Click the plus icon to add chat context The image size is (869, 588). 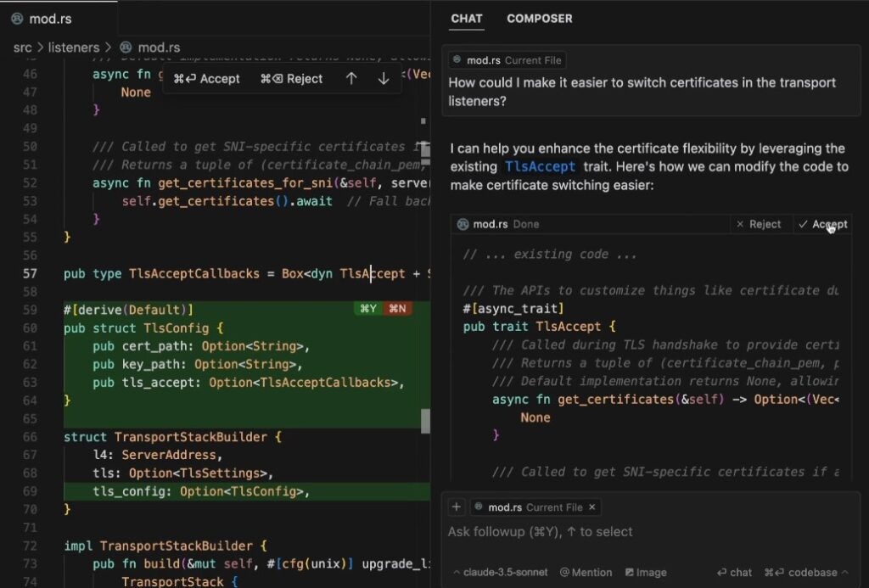click(456, 507)
